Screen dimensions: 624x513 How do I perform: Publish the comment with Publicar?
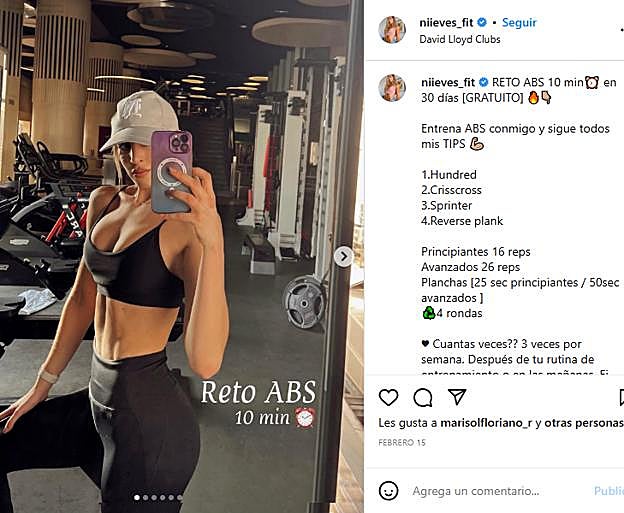coord(609,491)
